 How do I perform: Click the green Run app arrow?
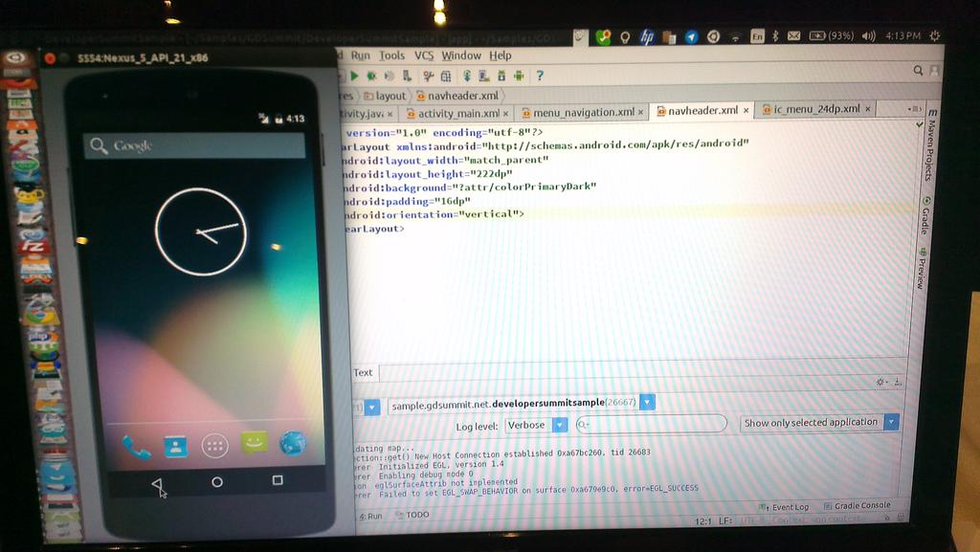pyautogui.click(x=354, y=76)
